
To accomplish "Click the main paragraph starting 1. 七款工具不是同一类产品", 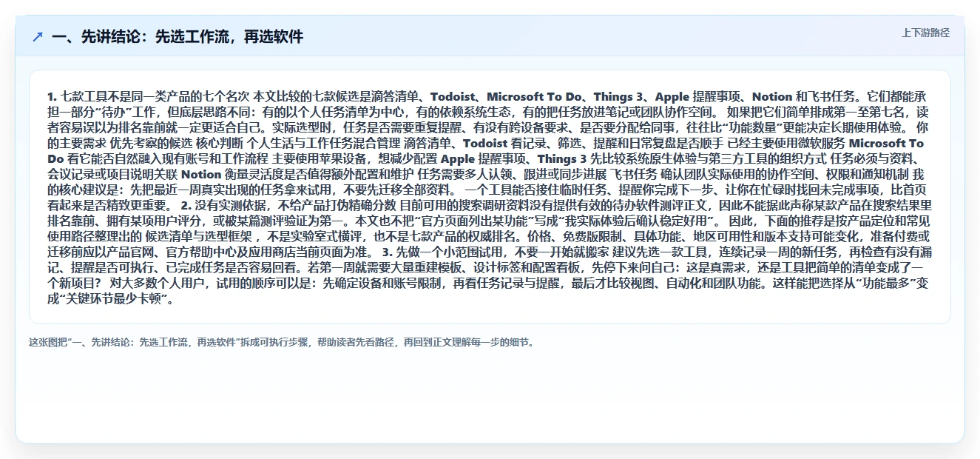I will [489, 198].
